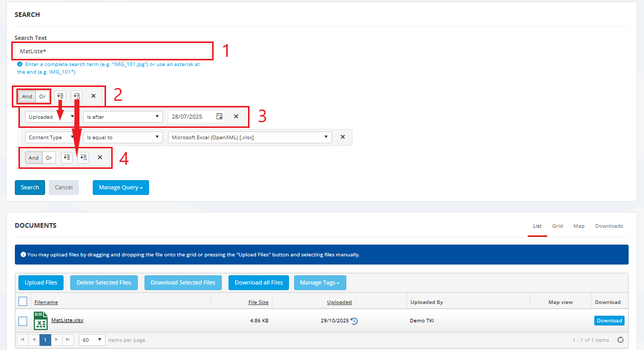Screen dimensions: 644x350
Task: Open MatListe.xlsx via its Excel file icon
Action: click(x=40, y=321)
